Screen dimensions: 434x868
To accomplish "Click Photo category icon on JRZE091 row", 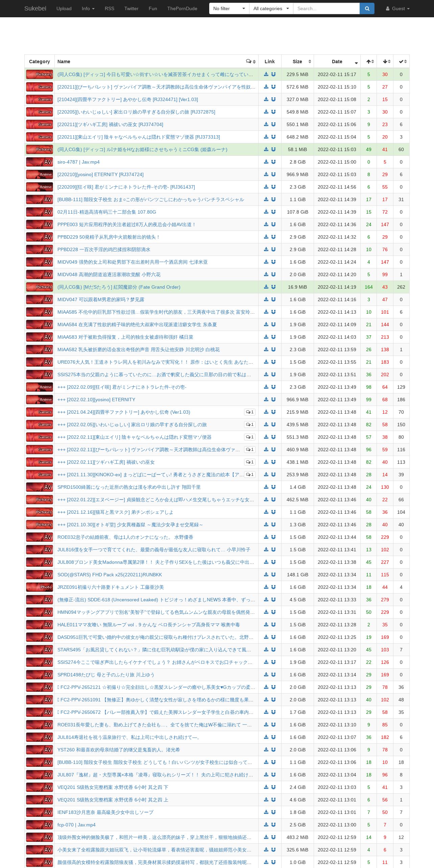I will point(40,587).
